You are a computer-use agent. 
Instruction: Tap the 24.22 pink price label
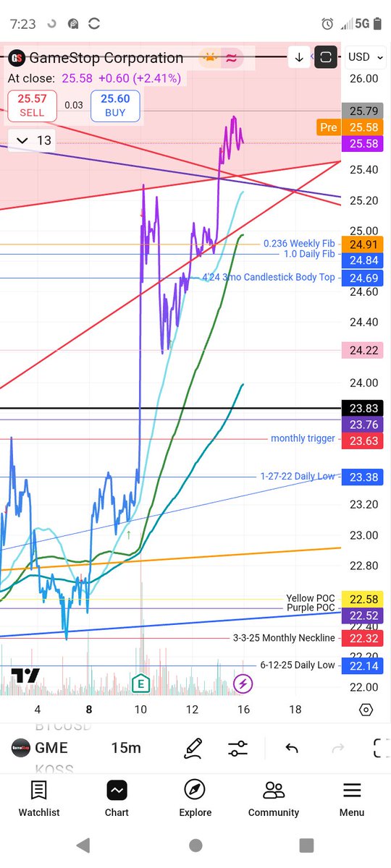(x=363, y=351)
